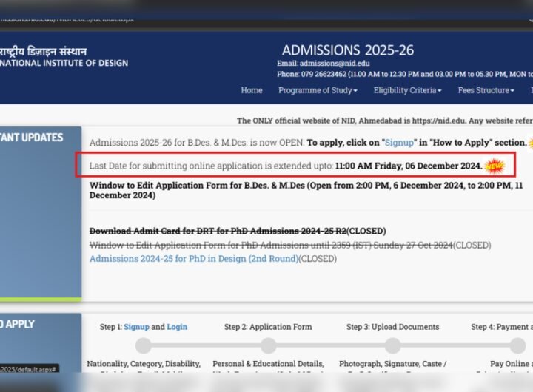This screenshot has width=533, height=392.
Task: Click Window to Edit PhD Admissions struck-through text
Action: 271,246
